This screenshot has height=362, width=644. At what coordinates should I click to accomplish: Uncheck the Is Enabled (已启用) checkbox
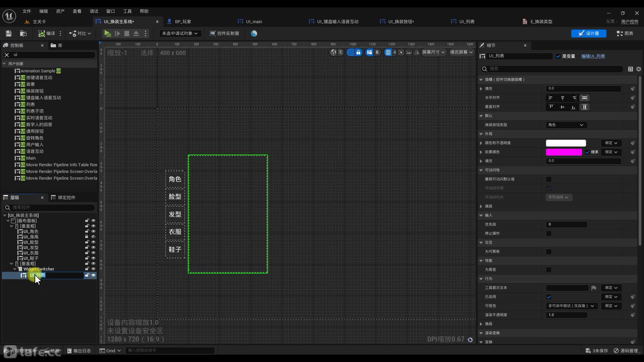(x=549, y=297)
